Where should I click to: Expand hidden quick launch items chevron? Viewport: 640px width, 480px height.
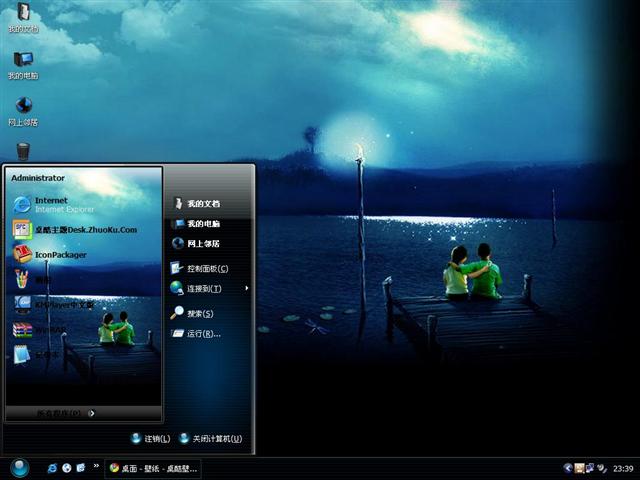(x=96, y=466)
